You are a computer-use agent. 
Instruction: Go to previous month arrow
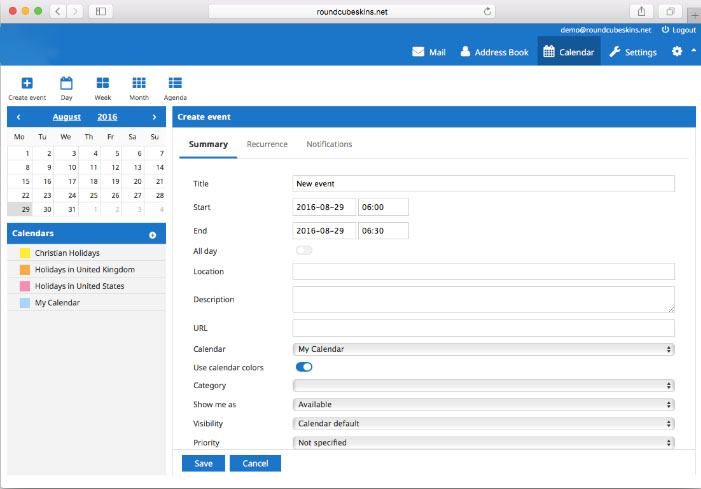(18, 117)
